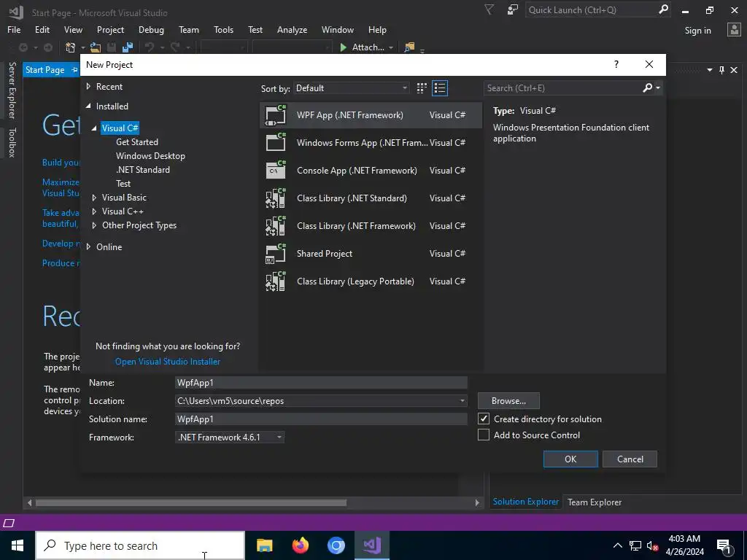The width and height of the screenshot is (747, 560).
Task: Click the Class Library (.NET Framework) icon
Action: [x=276, y=226]
